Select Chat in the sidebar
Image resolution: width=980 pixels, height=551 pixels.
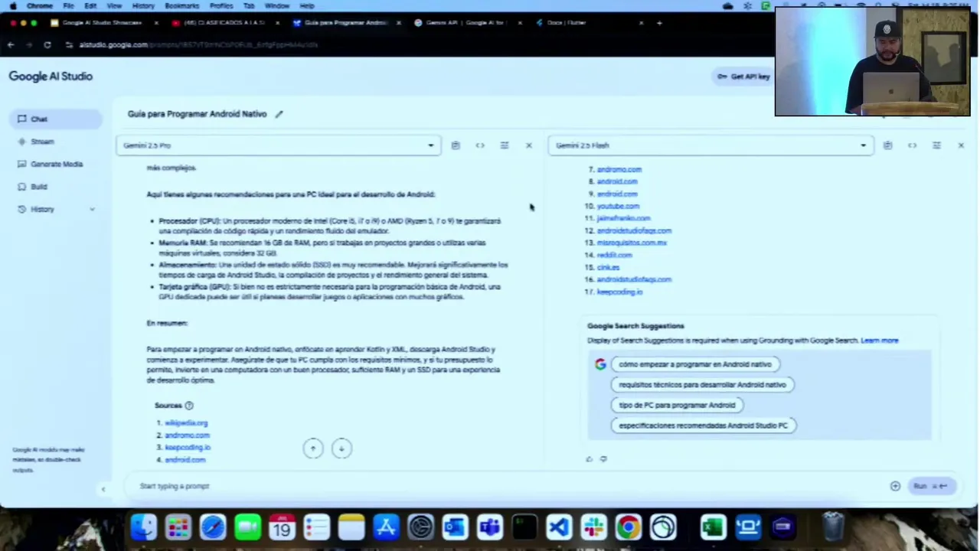coord(56,119)
